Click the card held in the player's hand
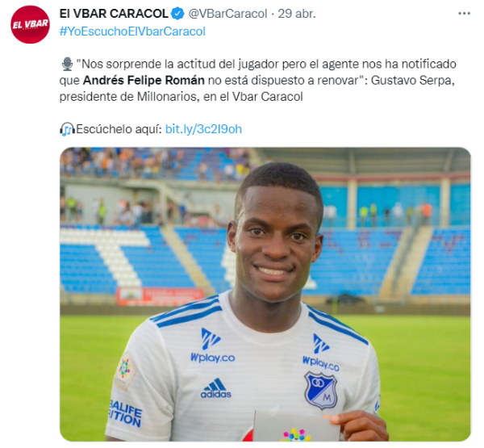This screenshot has width=484, height=448. 292,426
